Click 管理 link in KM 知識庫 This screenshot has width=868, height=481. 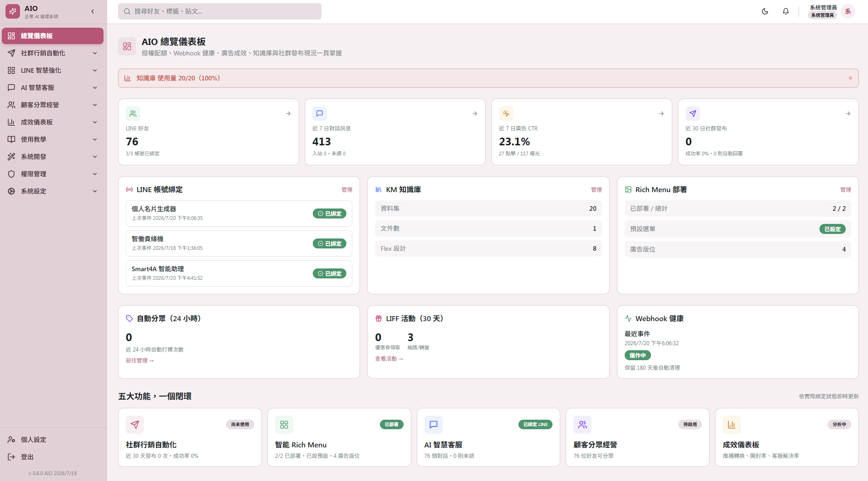coord(596,190)
